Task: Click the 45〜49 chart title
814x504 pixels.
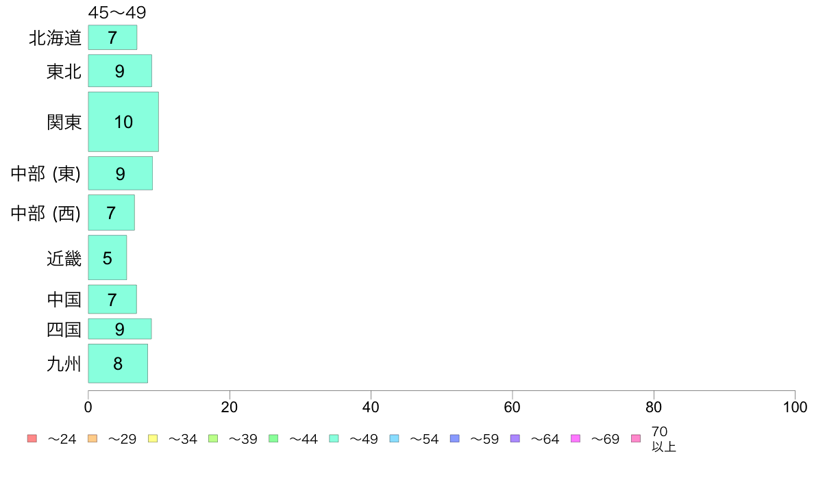Action: point(117,12)
